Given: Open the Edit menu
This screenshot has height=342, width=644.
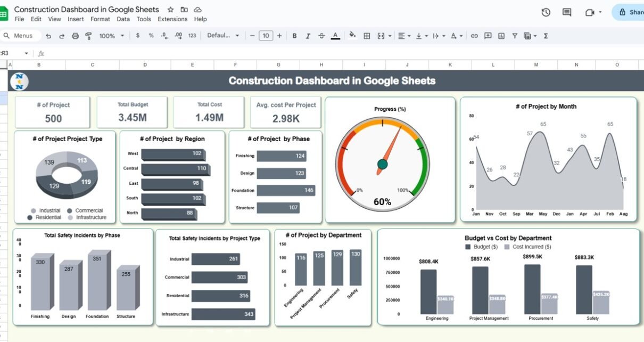Looking at the screenshot, I should click(36, 19).
